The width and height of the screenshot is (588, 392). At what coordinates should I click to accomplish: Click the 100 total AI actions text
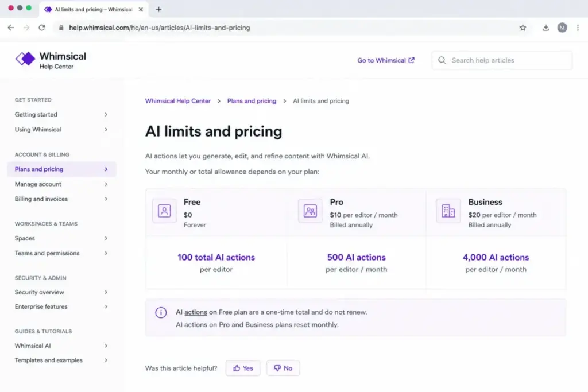[x=216, y=258]
